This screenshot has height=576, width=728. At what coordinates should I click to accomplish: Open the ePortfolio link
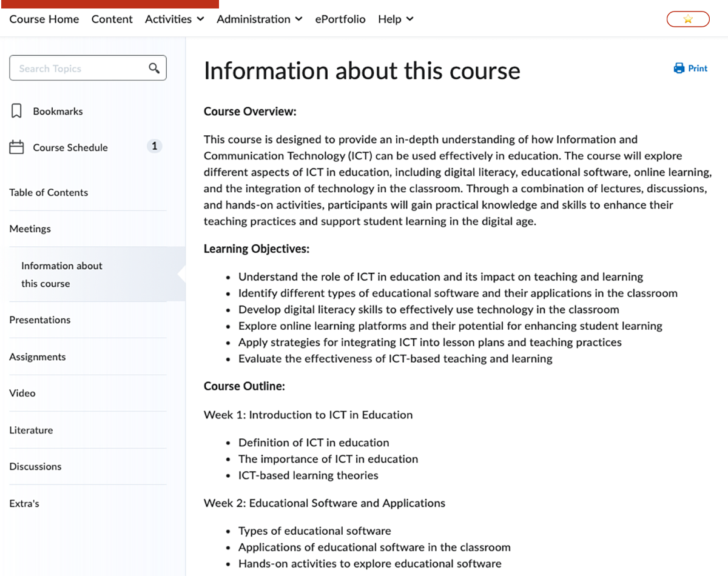340,19
